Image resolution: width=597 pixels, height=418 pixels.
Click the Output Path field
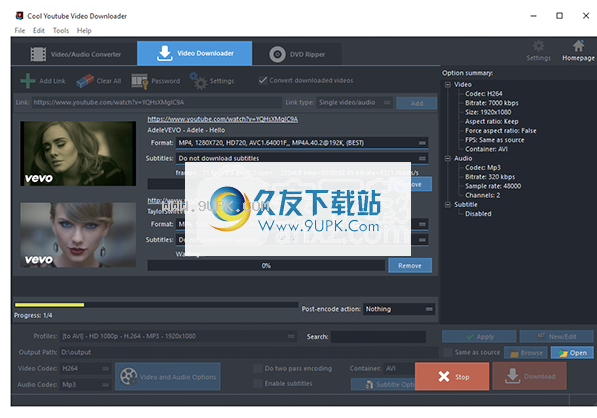pos(249,352)
